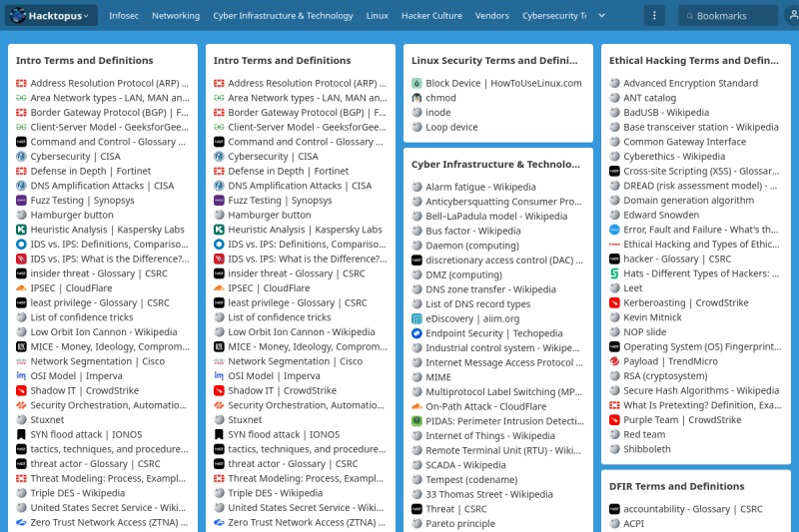Switch to the Infosec tab
The image size is (799, 532).
[x=124, y=16]
